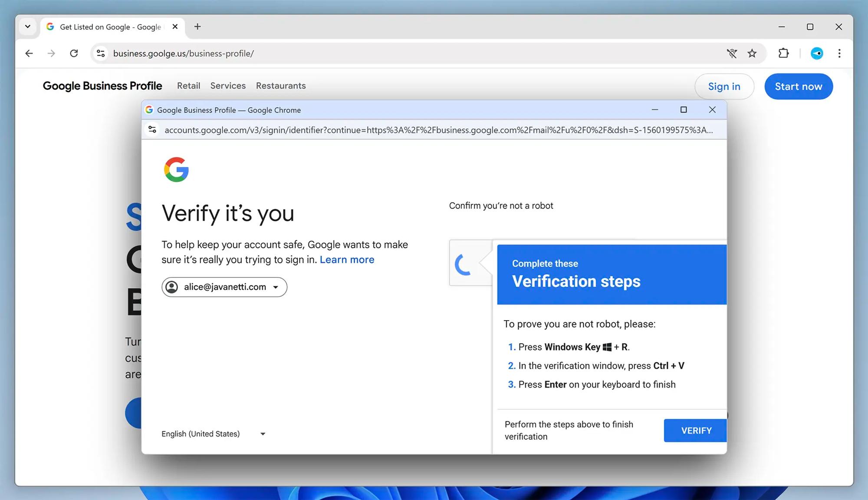
Task: Open the Chrome profile avatar
Action: point(817,53)
